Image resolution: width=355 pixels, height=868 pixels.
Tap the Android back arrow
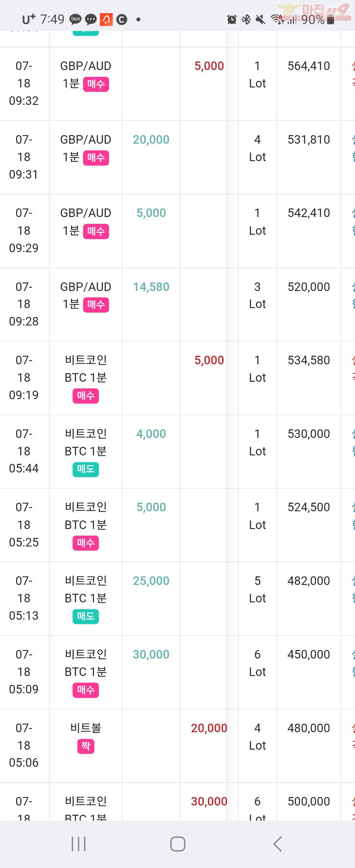[x=277, y=844]
